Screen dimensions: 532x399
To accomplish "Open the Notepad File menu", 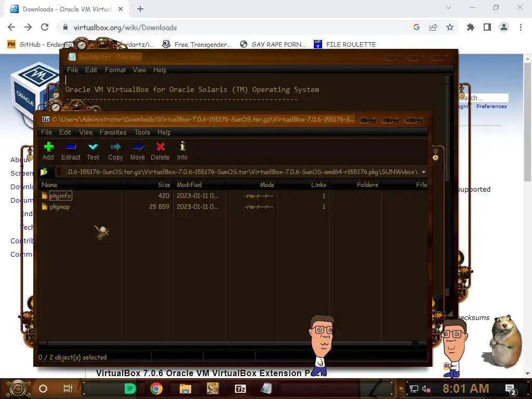I will tap(72, 70).
